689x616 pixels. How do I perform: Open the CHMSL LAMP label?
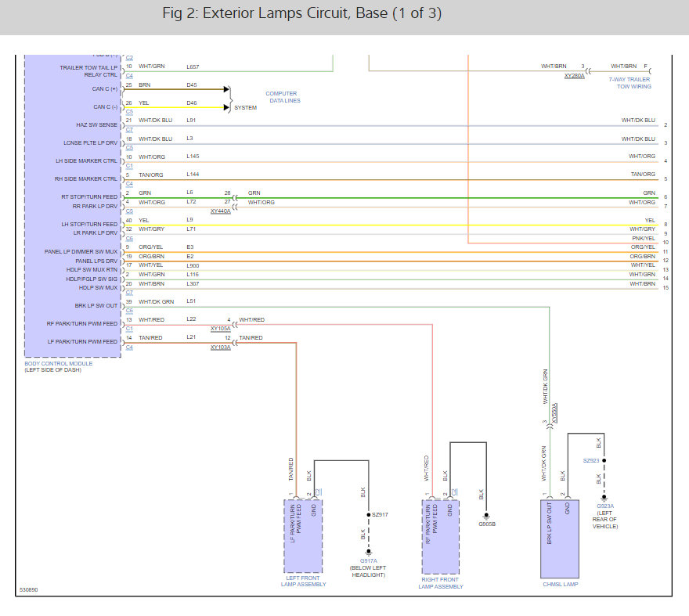tap(561, 585)
